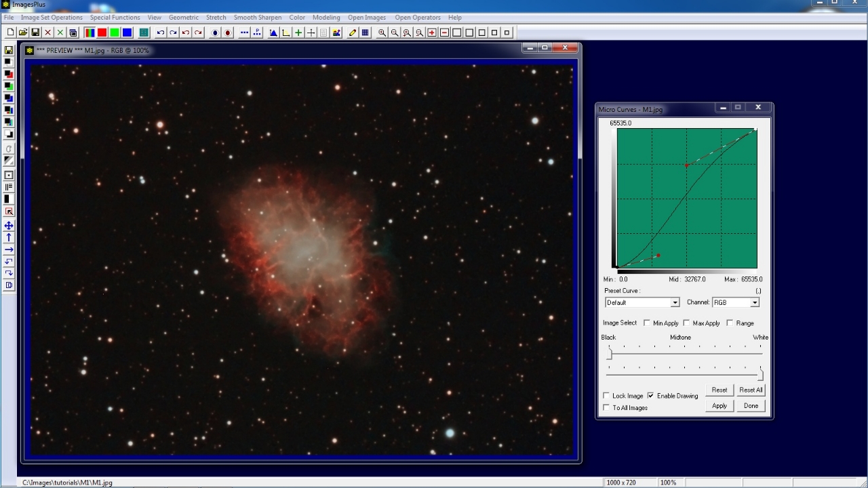Click the blue right arrow in sidebar
This screenshot has height=488, width=868.
[9, 249]
